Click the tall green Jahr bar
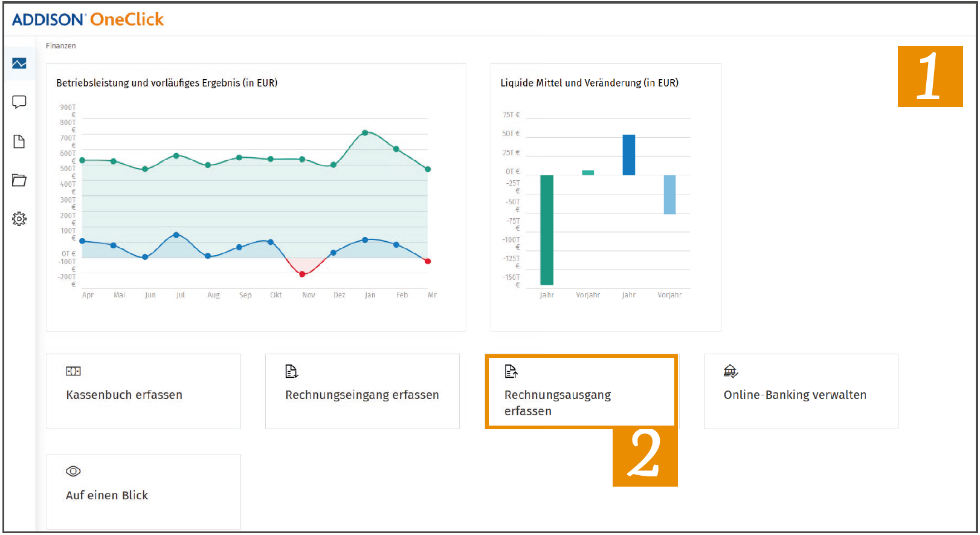This screenshot has height=535, width=980. (x=547, y=230)
